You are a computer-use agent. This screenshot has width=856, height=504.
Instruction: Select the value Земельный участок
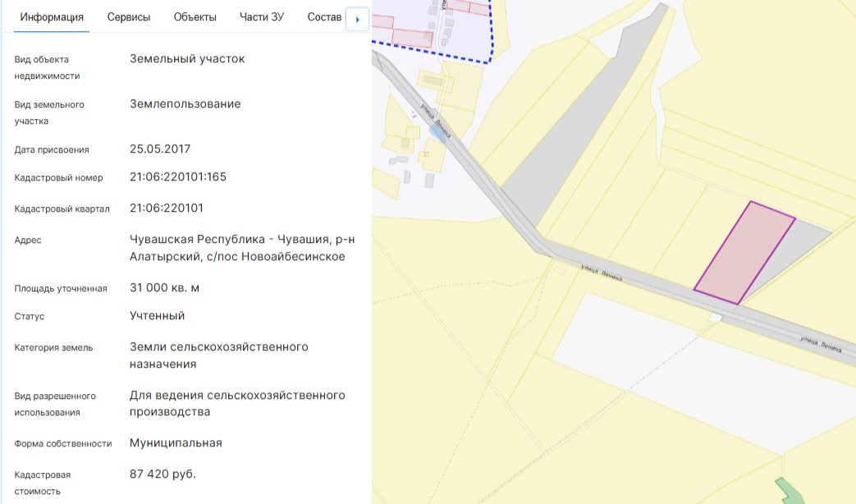(x=187, y=58)
